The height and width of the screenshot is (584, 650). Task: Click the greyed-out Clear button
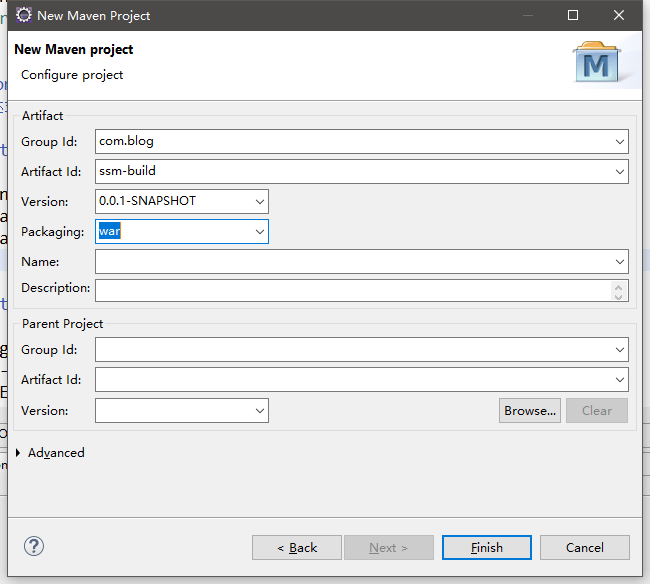597,411
